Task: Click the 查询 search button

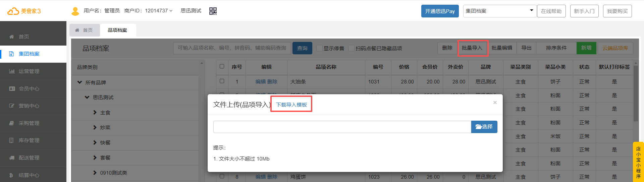Action: click(302, 48)
